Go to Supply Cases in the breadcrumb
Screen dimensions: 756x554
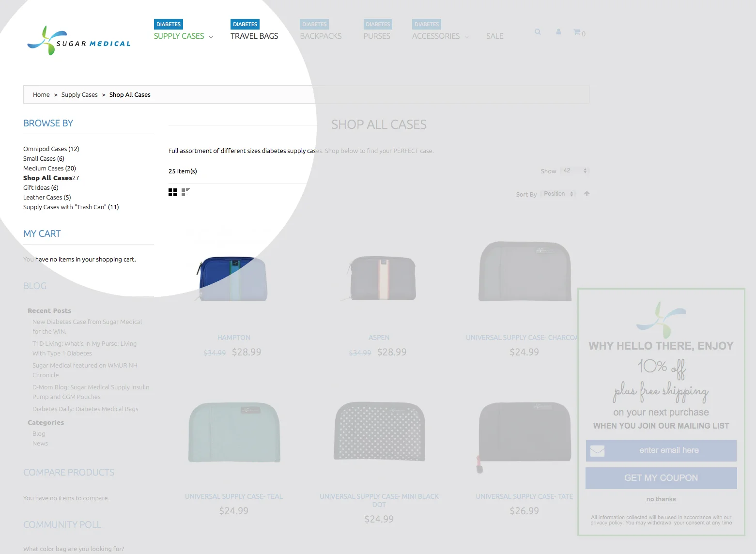79,95
